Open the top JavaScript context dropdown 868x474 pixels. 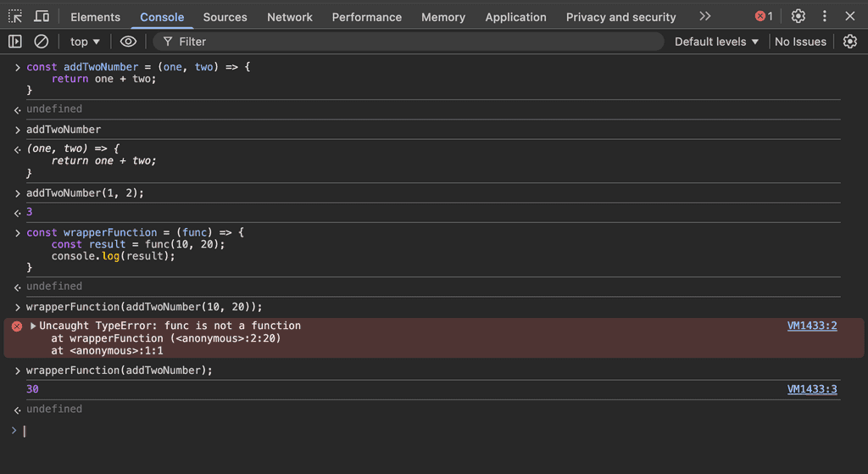coord(85,42)
